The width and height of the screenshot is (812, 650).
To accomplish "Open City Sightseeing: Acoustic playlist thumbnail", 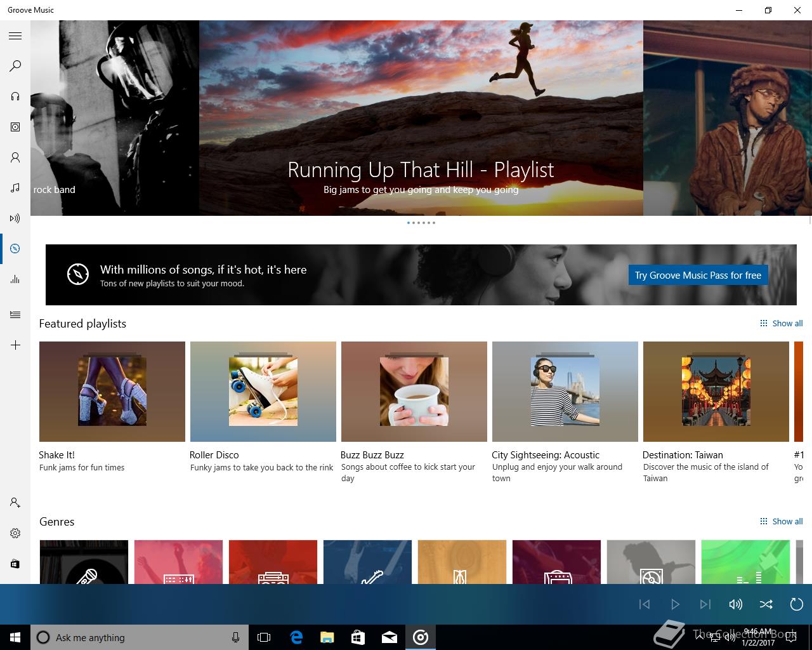I will point(565,392).
